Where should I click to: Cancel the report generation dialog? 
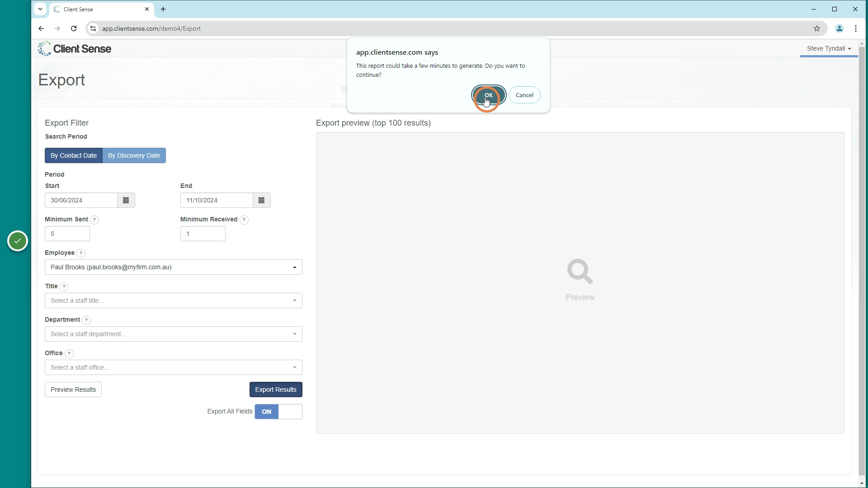coord(524,95)
